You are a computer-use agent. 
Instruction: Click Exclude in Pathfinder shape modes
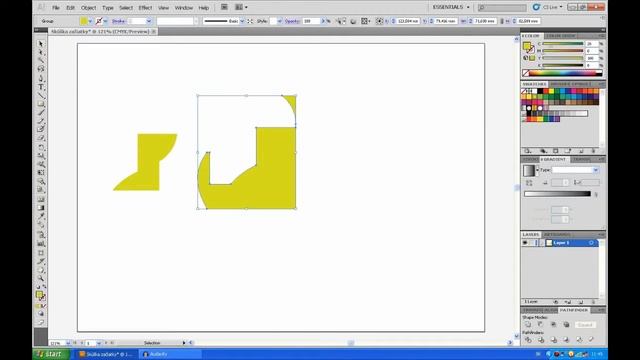(566, 325)
